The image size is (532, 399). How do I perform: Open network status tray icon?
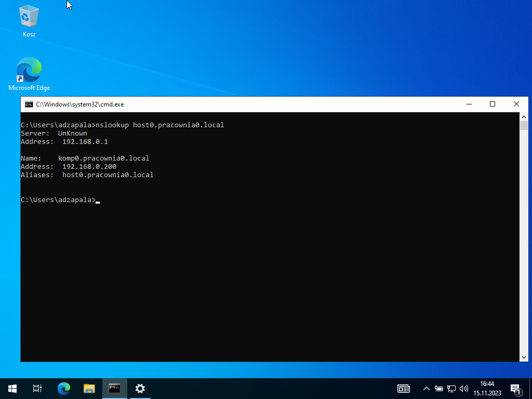(451, 388)
